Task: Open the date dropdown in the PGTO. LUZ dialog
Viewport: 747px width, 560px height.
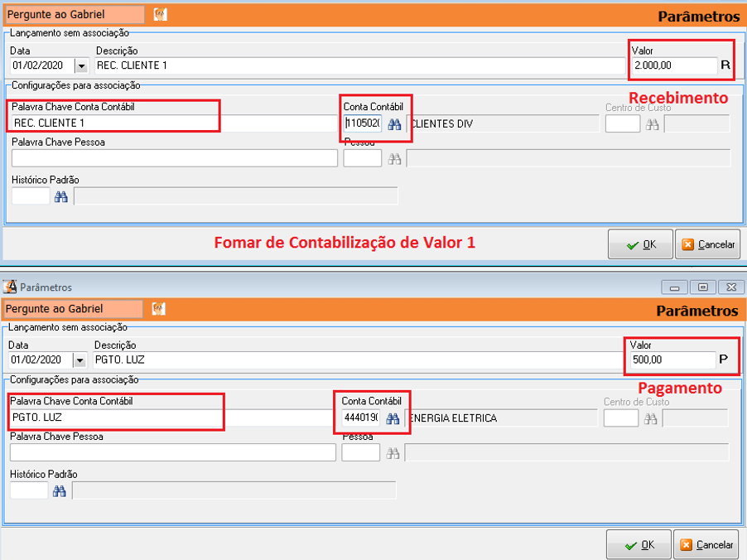Action: click(x=80, y=360)
